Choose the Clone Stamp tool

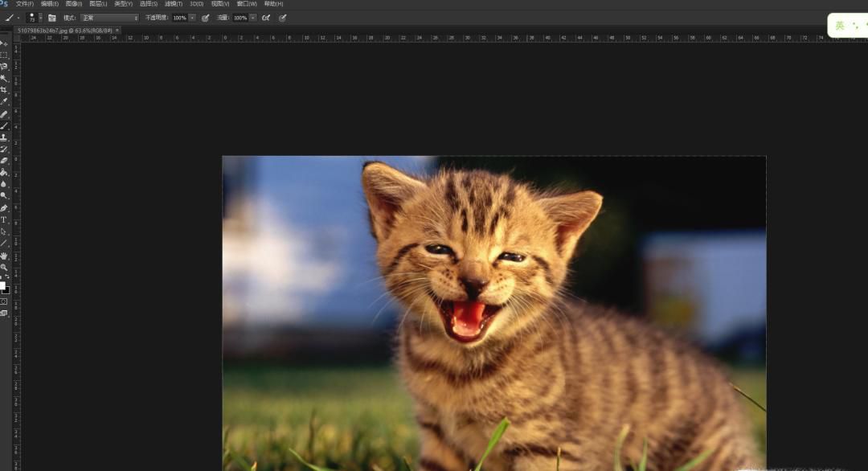tap(4, 137)
